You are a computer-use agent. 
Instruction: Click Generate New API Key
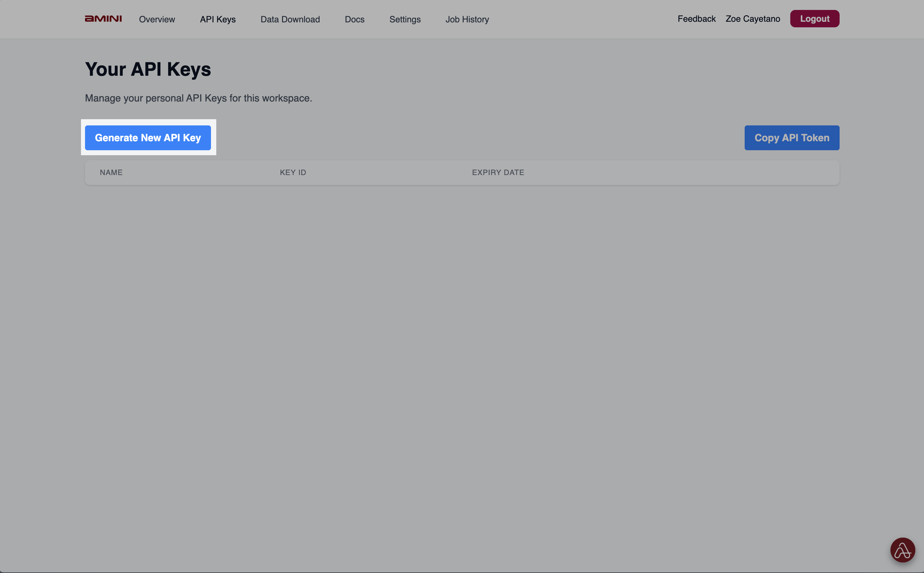click(148, 138)
